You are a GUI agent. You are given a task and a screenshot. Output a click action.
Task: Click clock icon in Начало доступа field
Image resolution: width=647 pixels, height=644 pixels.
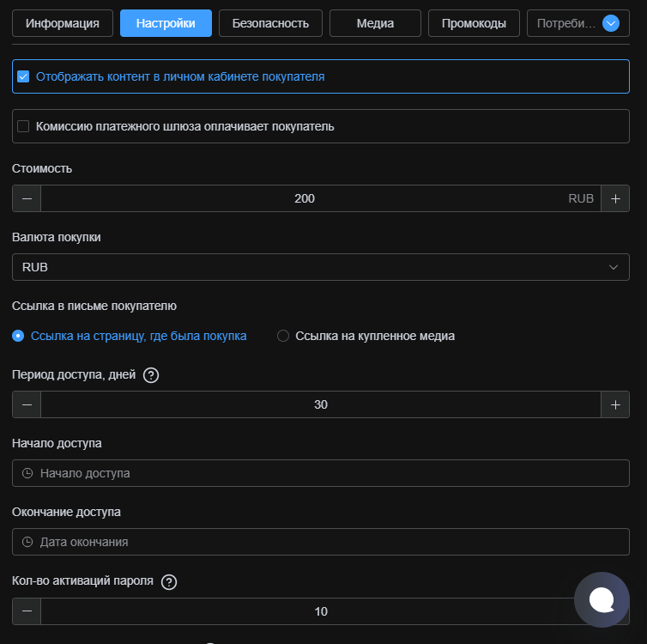point(27,473)
